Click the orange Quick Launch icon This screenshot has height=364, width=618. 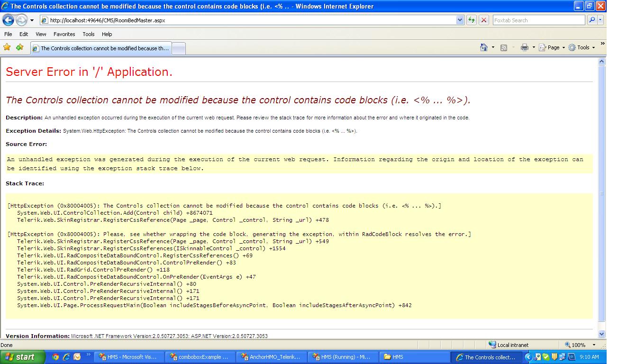point(77,357)
